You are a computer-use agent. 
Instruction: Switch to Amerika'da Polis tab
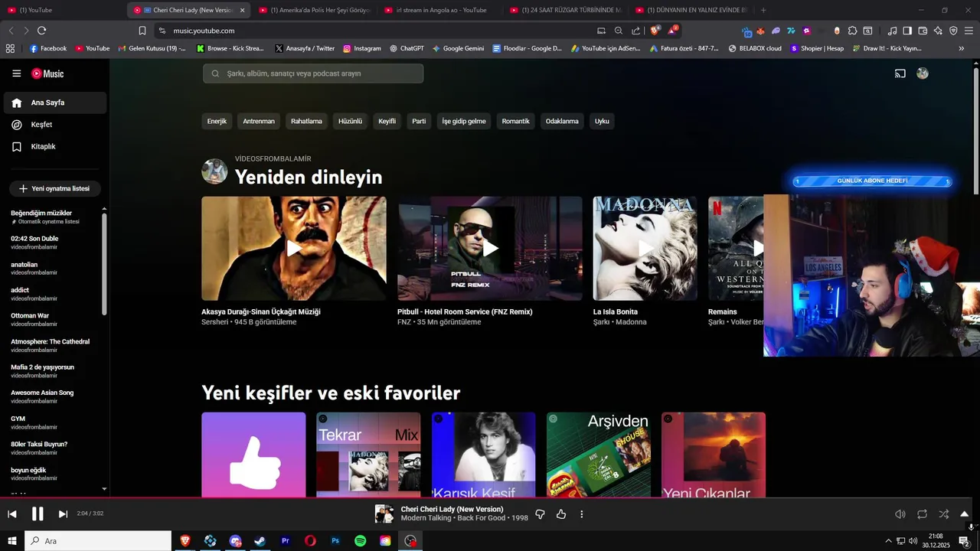314,10
